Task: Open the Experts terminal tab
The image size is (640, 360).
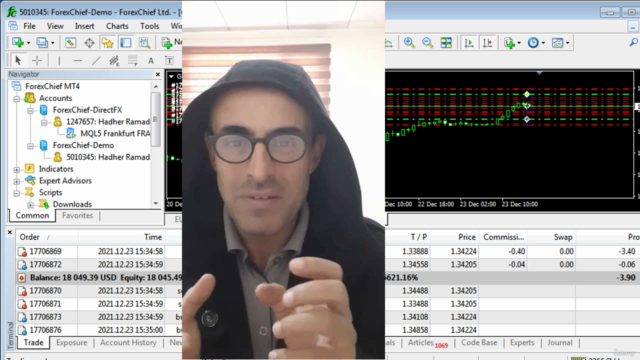Action: click(522, 343)
